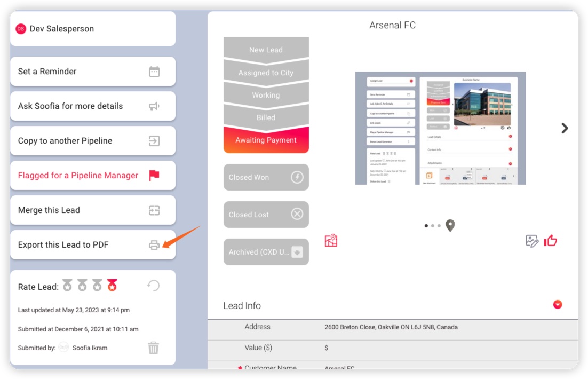Reset the lead rating with circular arrow
The width and height of the screenshot is (588, 379).
153,286
